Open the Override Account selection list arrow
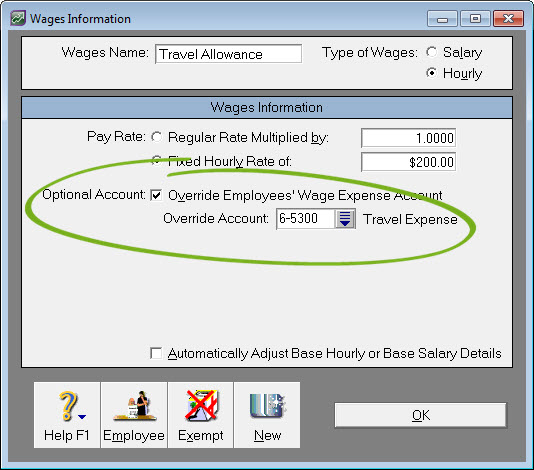 (x=345, y=219)
